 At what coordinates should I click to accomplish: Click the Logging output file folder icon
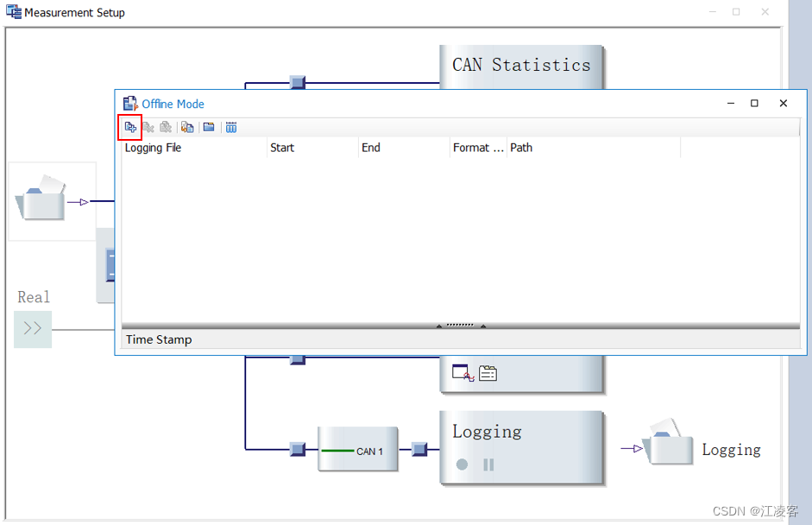coord(668,442)
